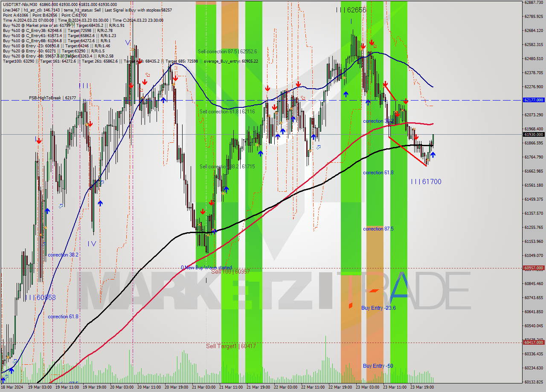
Task: Select the Sell correction 61.8 | 62116 label
Action: coord(227,112)
